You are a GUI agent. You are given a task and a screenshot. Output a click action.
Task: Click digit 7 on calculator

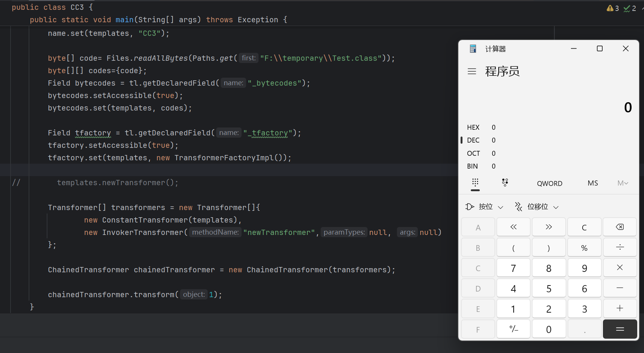pos(513,268)
